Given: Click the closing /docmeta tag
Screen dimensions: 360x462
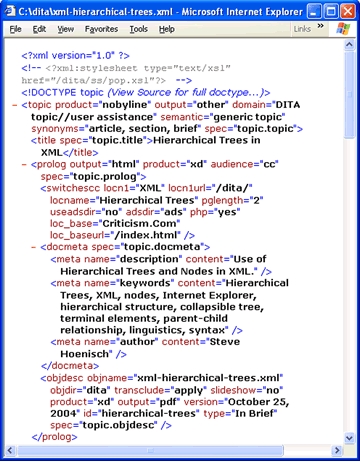Looking at the screenshot, I should [x=70, y=366].
